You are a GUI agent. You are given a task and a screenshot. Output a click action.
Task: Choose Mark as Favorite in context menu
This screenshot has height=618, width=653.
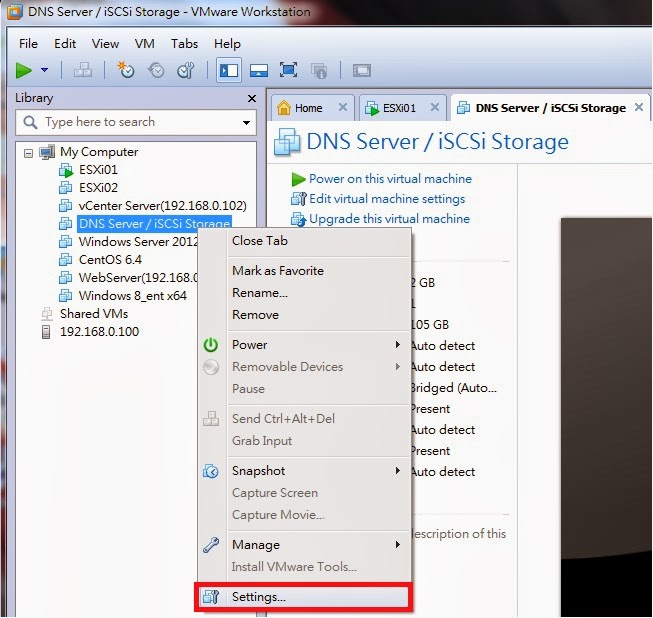[278, 271]
